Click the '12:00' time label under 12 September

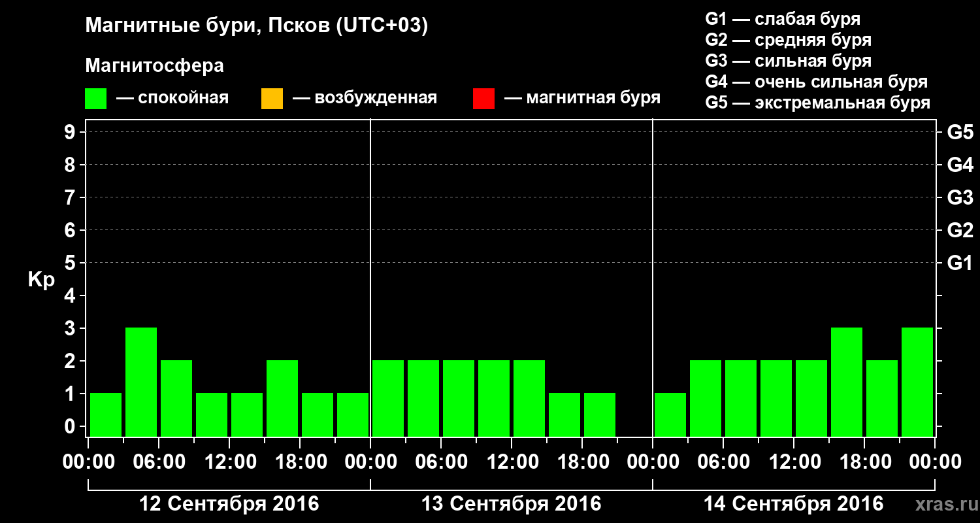coord(229,463)
